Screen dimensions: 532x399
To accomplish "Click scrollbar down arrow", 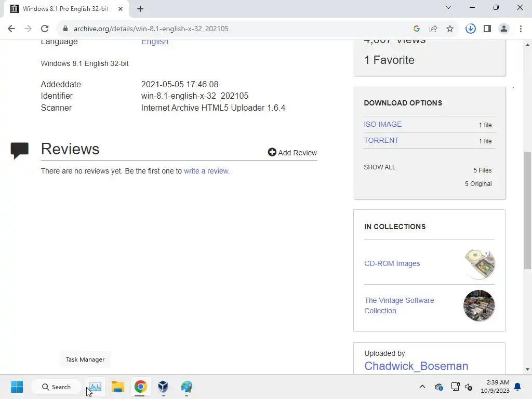I will pos(528,369).
